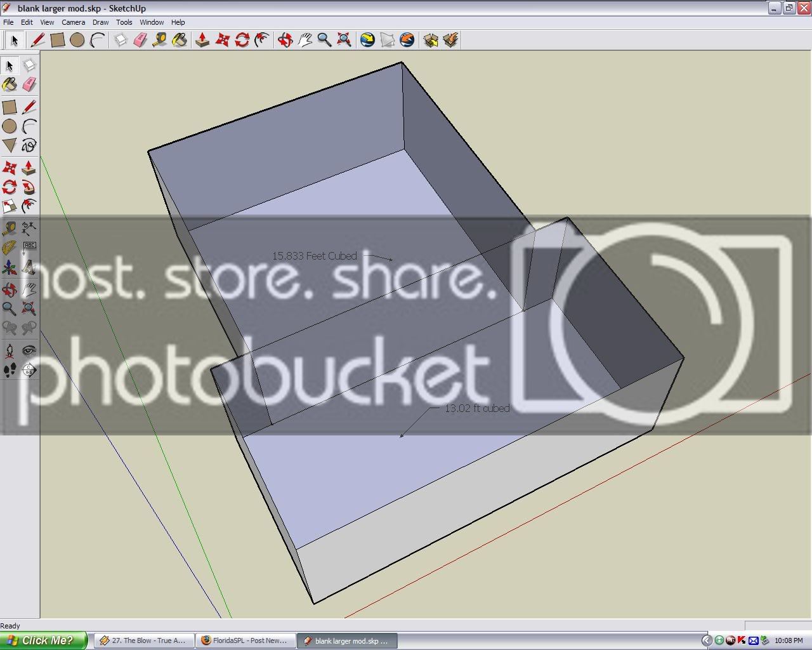Open the Help menu
The image size is (812, 650).
click(178, 22)
